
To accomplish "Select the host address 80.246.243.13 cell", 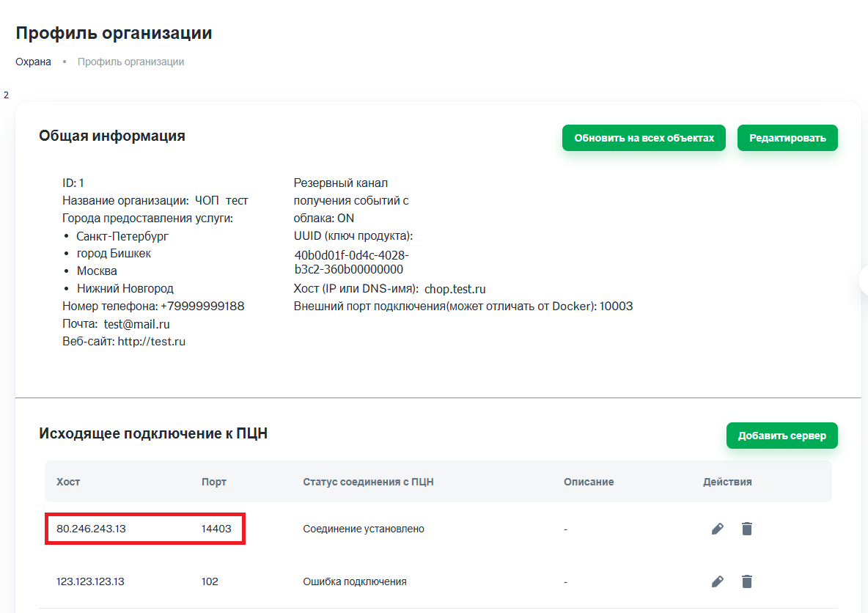I will click(91, 529).
